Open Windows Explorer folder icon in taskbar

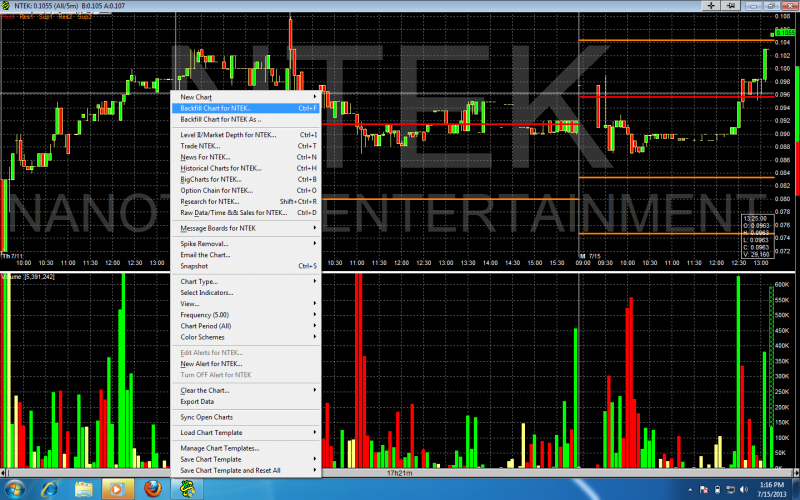click(83, 489)
